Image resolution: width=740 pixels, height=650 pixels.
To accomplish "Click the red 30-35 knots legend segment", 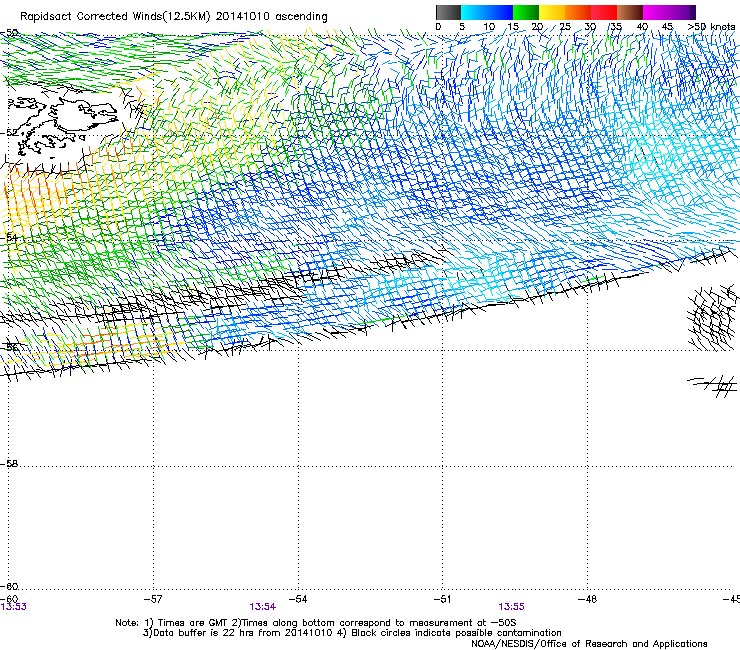I will point(604,12).
